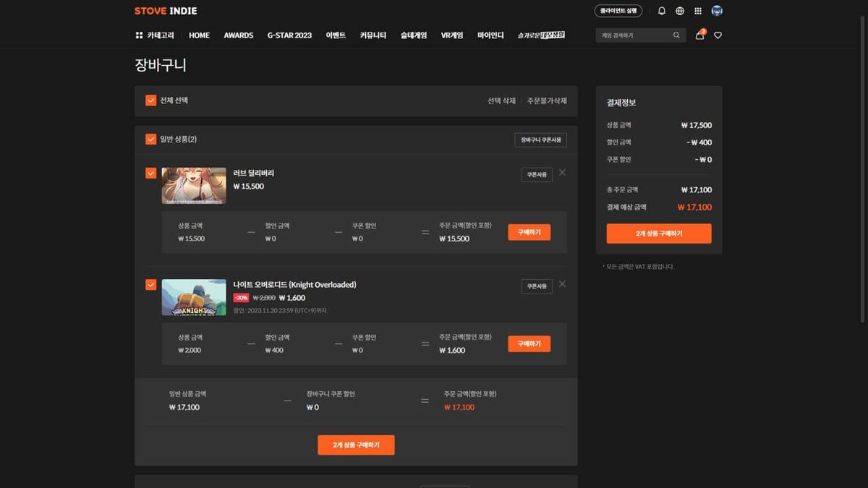The width and height of the screenshot is (868, 488).
Task: Open the 이벤트 nav item
Action: 336,35
